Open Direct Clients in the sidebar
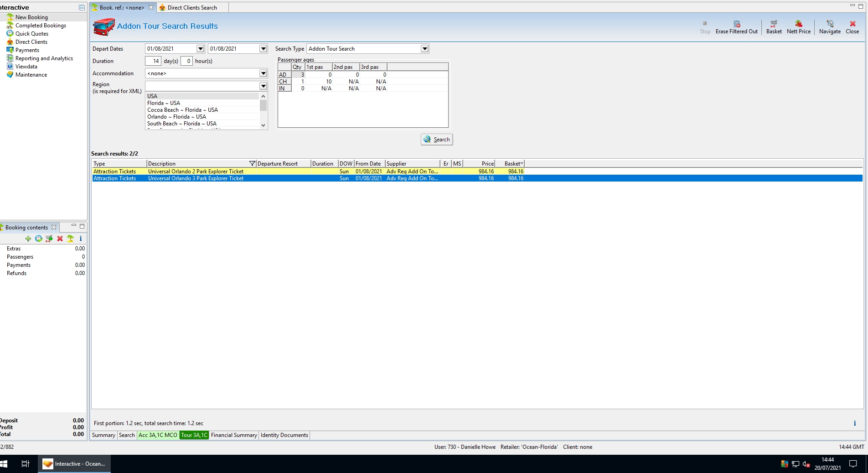Screen dimensions: 868x473 (x=31, y=42)
